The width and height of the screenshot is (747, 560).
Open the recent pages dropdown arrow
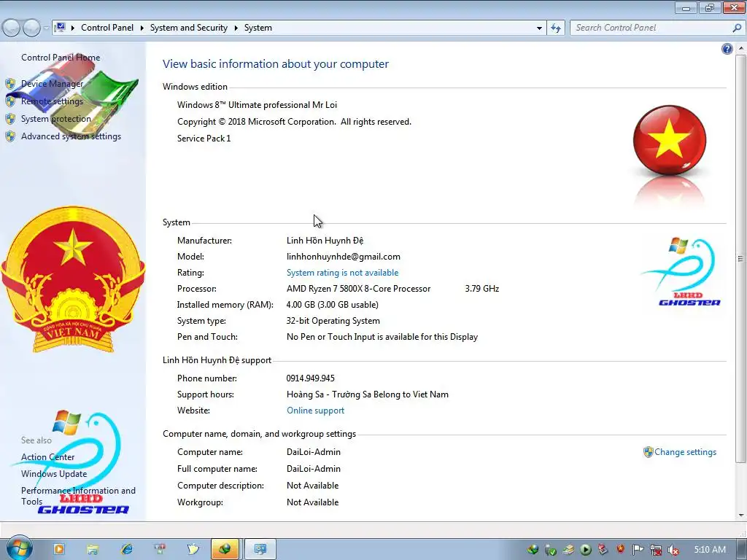coord(46,28)
